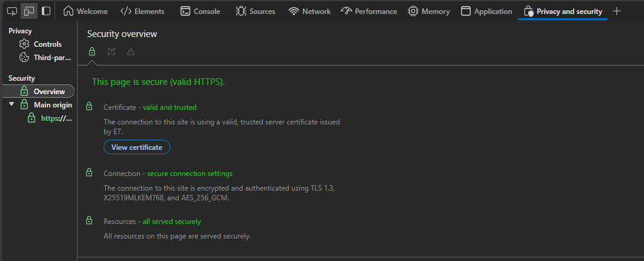Collapse the Main origin tree node
644x261 pixels.
click(x=11, y=104)
